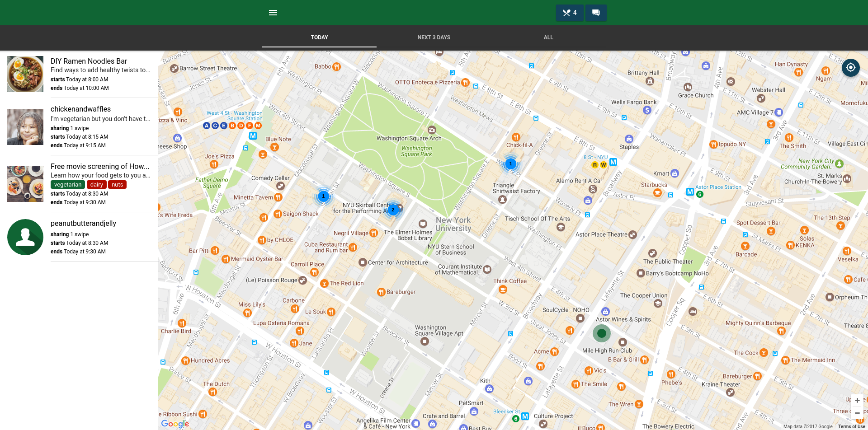Open the meals counter button showing 4
Image resolution: width=868 pixels, height=430 pixels.
click(x=570, y=13)
